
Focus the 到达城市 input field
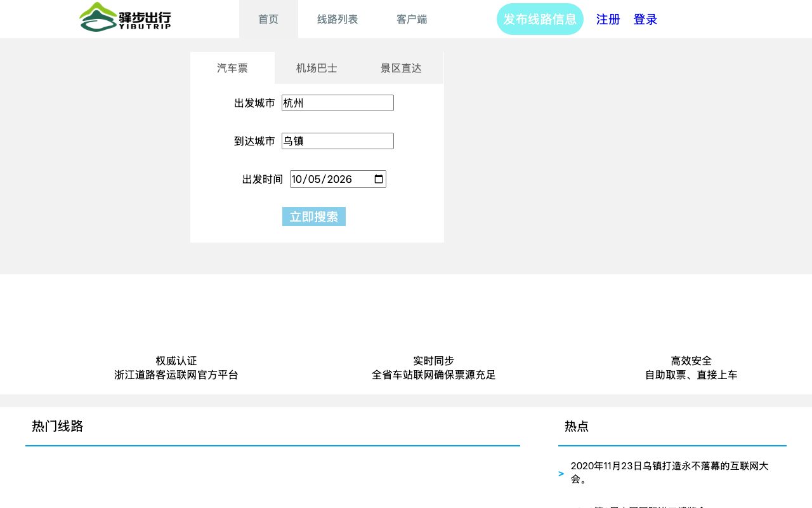337,141
